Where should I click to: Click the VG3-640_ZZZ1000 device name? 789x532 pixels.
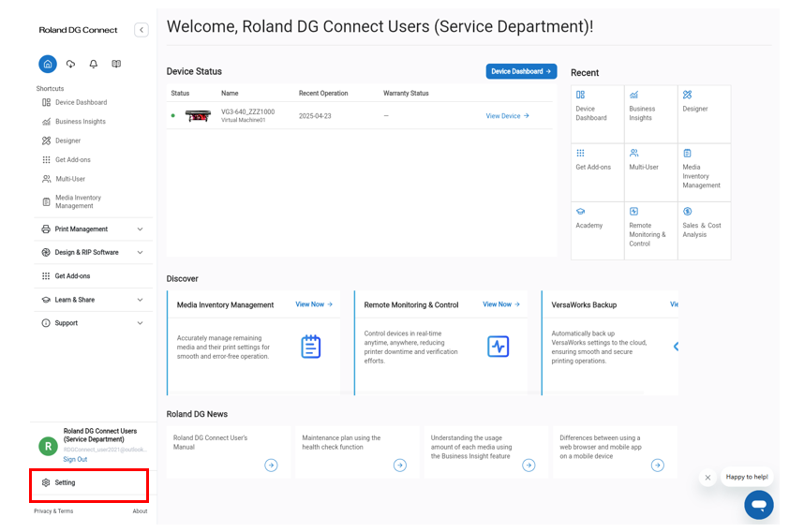coord(247,112)
